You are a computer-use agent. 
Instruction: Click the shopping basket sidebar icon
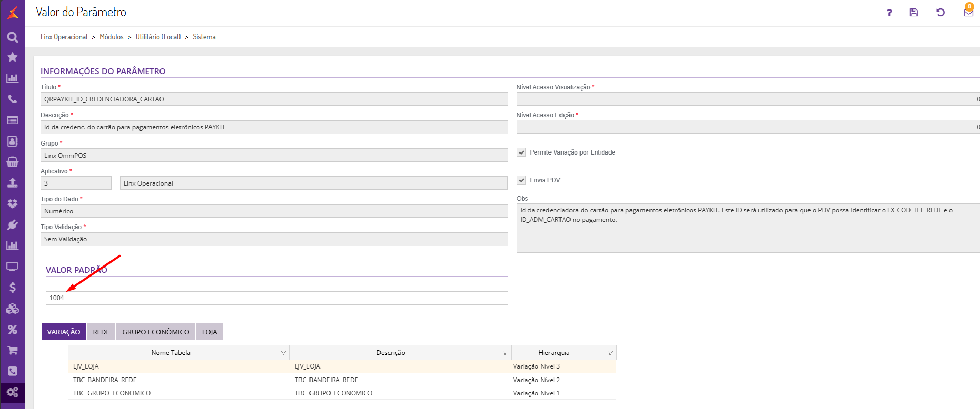pos(12,162)
